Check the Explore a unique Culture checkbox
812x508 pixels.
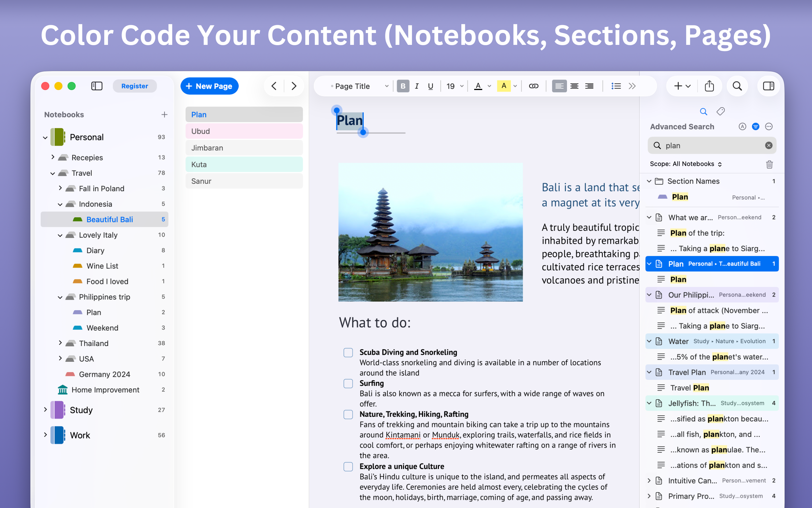pyautogui.click(x=348, y=467)
